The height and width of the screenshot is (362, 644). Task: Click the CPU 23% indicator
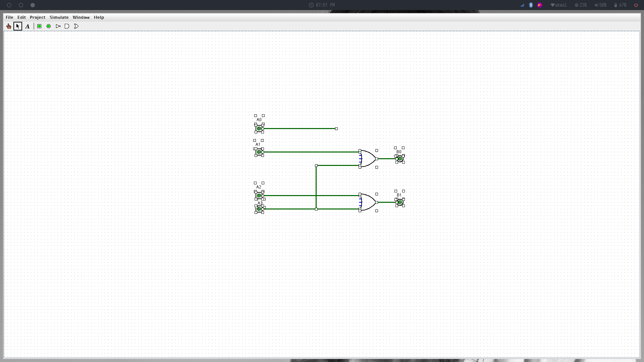581,5
